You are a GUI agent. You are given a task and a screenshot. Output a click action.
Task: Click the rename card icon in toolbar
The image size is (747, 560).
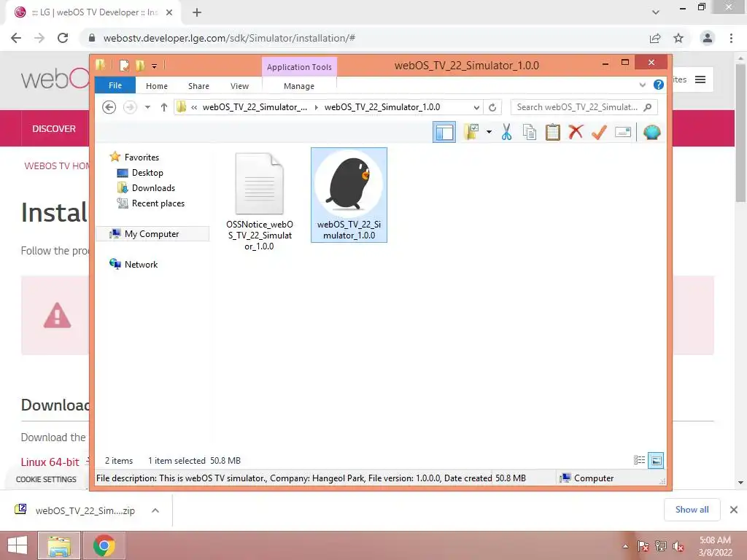pos(623,132)
